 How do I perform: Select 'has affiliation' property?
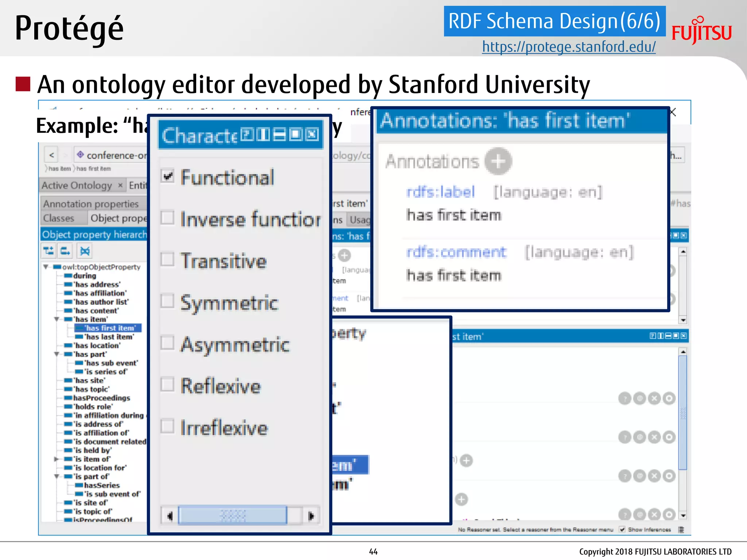(96, 293)
